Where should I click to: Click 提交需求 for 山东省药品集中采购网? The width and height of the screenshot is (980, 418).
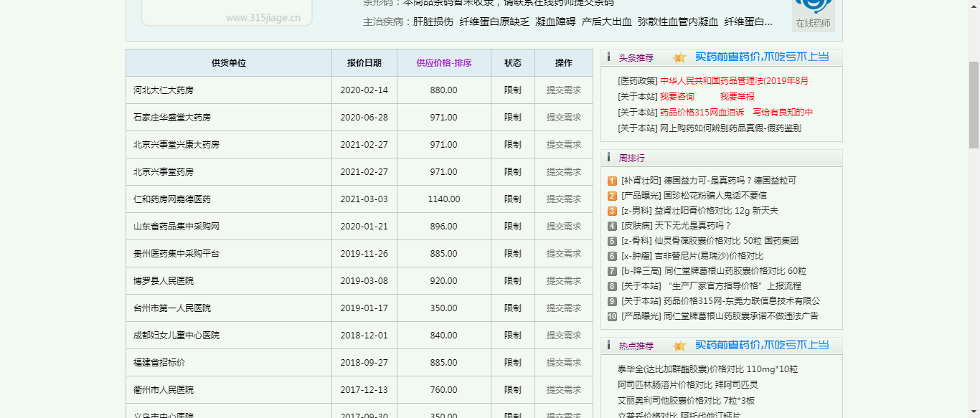click(x=564, y=227)
